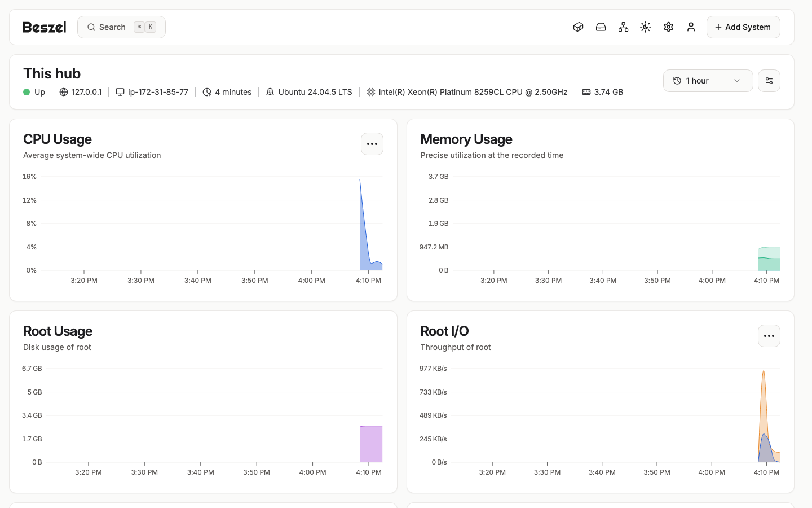The image size is (812, 508).
Task: Click the memory icon by 3.74 GB
Action: click(586, 92)
